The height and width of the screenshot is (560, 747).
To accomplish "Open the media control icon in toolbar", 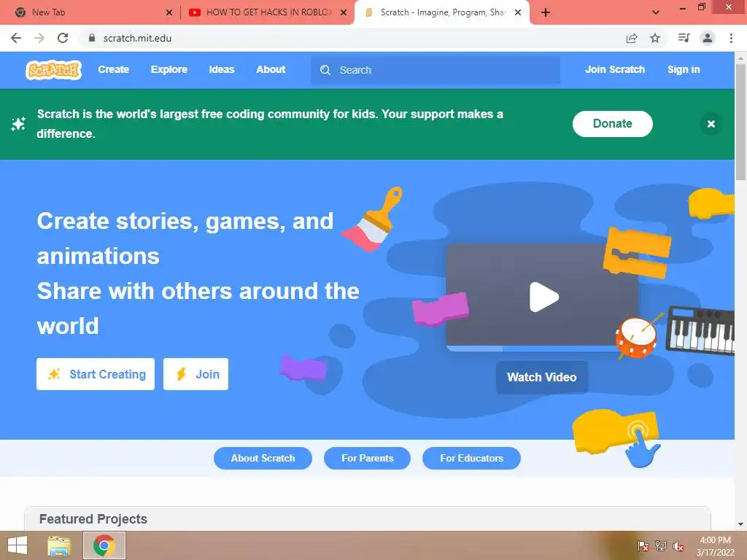I will [684, 38].
